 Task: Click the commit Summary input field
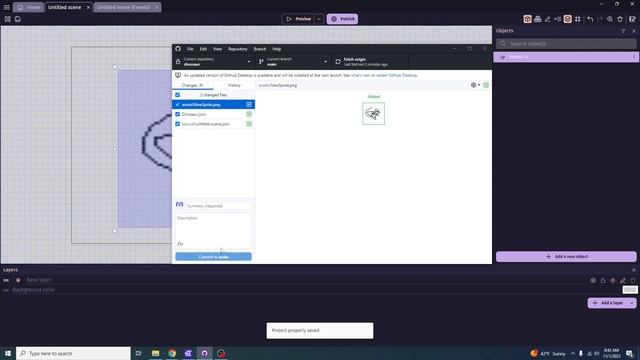point(218,206)
